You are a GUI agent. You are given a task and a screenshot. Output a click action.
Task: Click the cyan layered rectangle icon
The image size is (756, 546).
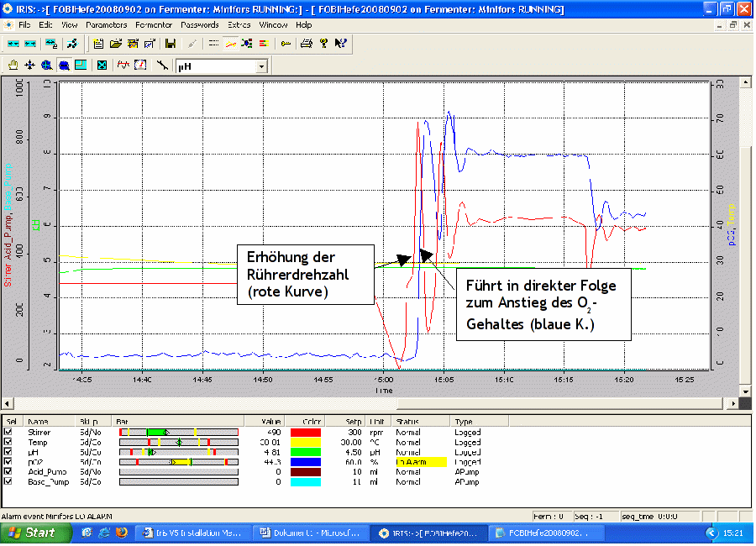point(81,66)
